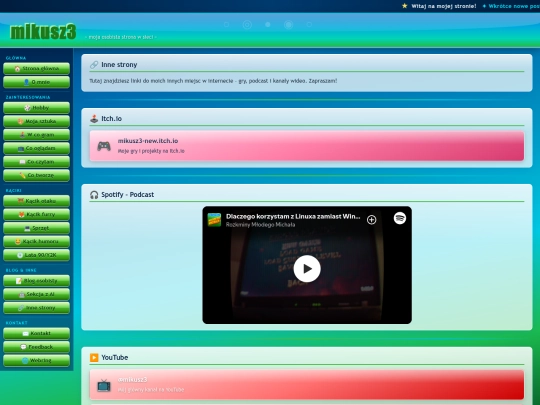
Task: Select W co gram in the sidebar
Action: (x=36, y=135)
